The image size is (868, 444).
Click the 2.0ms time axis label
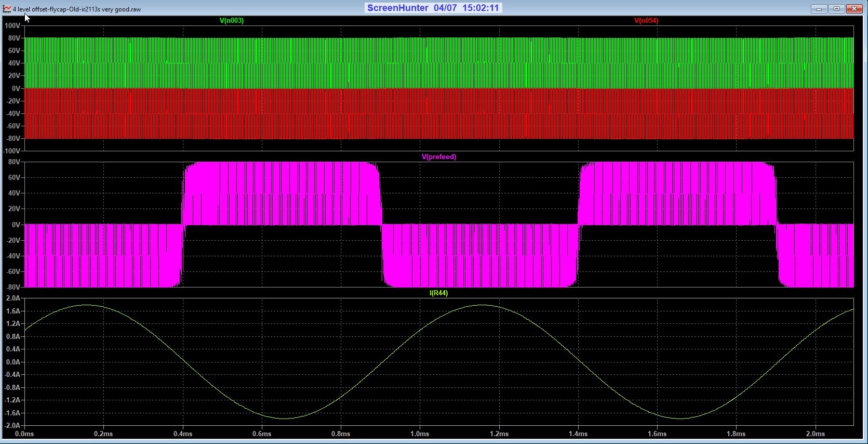816,434
